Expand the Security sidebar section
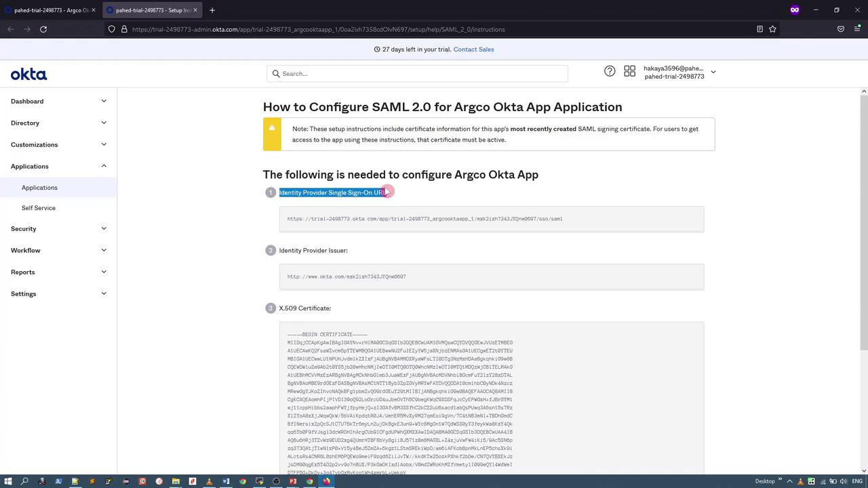 (58, 228)
